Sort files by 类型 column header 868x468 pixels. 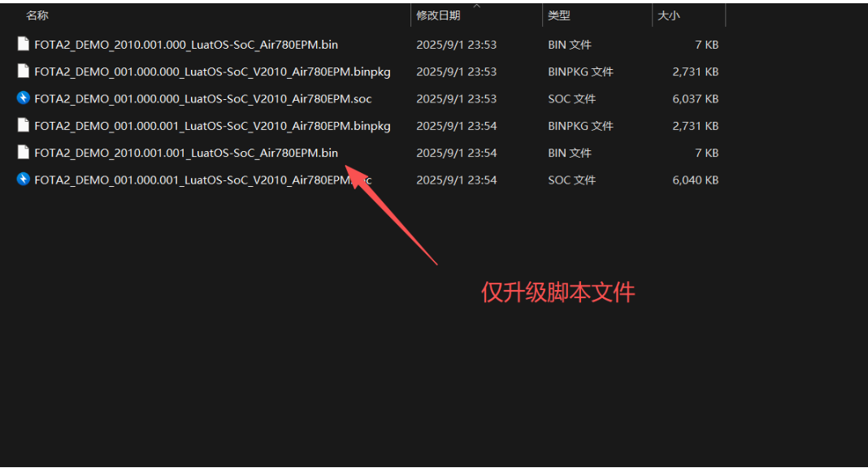point(559,15)
